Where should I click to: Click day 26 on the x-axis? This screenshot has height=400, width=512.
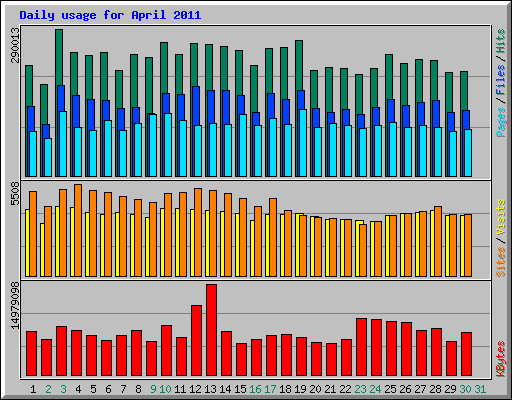coord(405,389)
